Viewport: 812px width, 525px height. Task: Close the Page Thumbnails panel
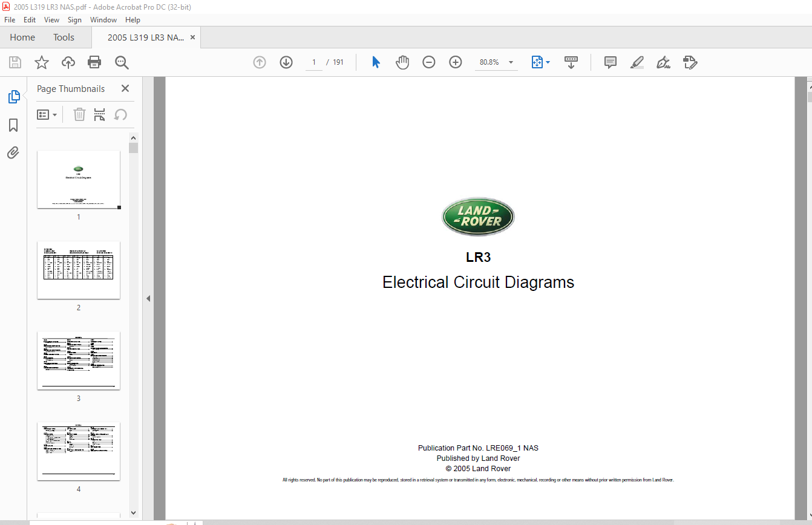click(125, 88)
